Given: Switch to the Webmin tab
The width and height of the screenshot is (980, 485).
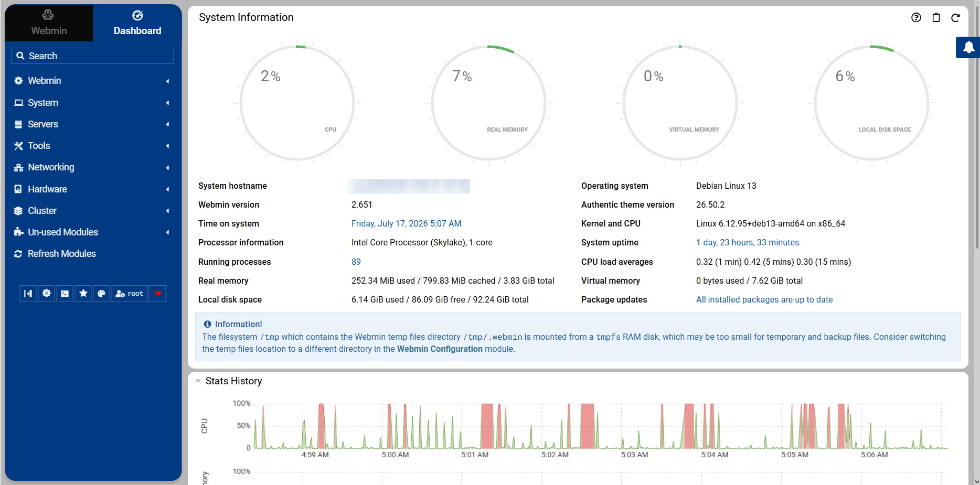Looking at the screenshot, I should 49,23.
